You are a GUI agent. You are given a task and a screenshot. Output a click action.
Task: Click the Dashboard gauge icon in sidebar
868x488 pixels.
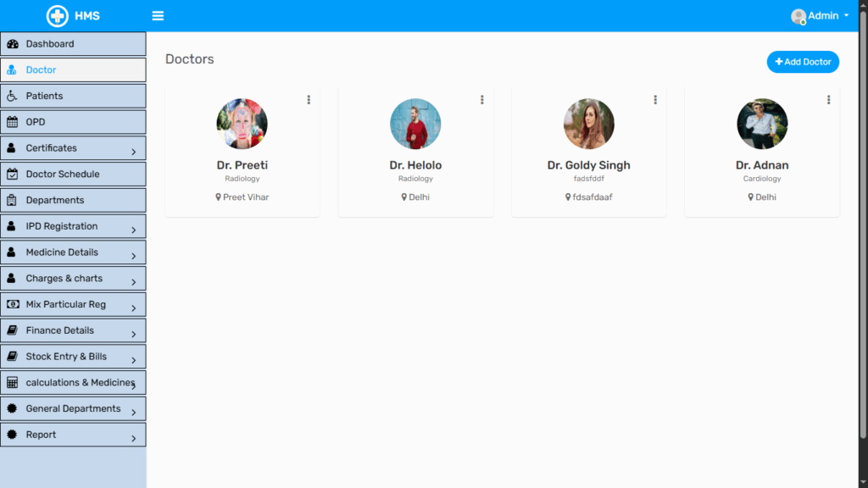click(12, 44)
